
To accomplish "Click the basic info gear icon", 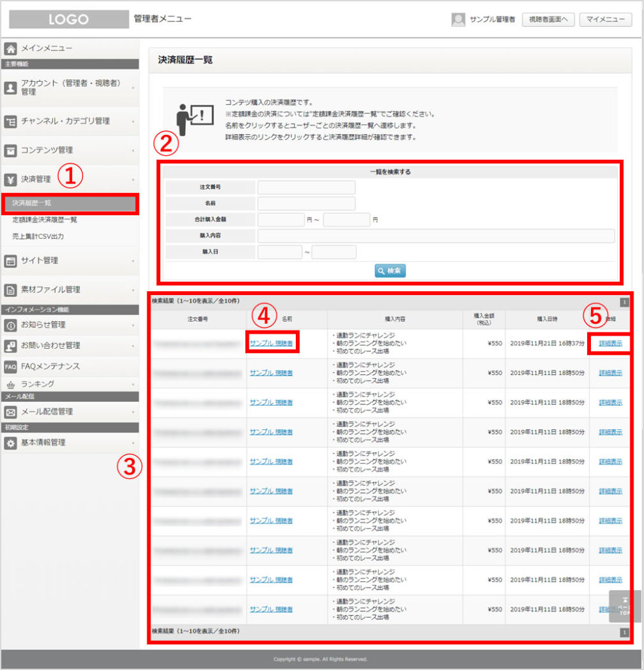I will pos(10,443).
